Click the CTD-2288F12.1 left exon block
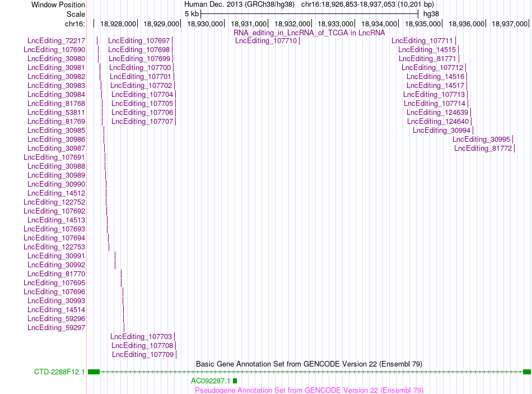 tap(94, 372)
